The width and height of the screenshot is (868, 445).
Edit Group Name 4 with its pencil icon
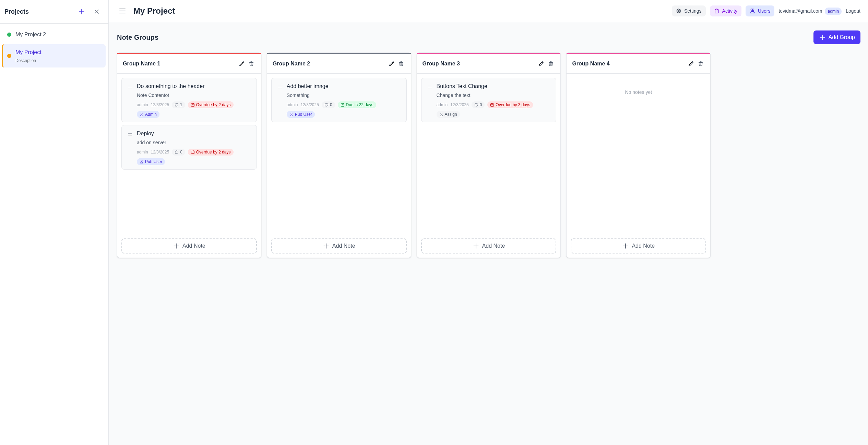(691, 64)
